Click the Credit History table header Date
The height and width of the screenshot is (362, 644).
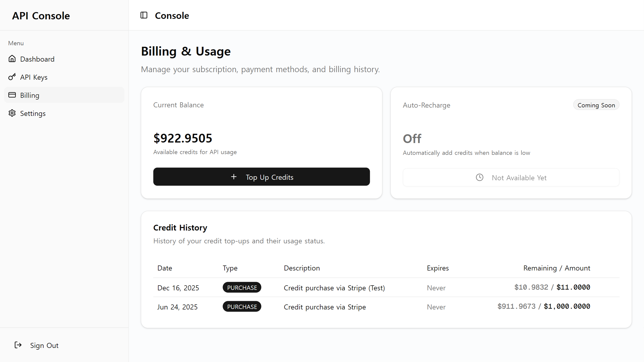[x=165, y=268]
